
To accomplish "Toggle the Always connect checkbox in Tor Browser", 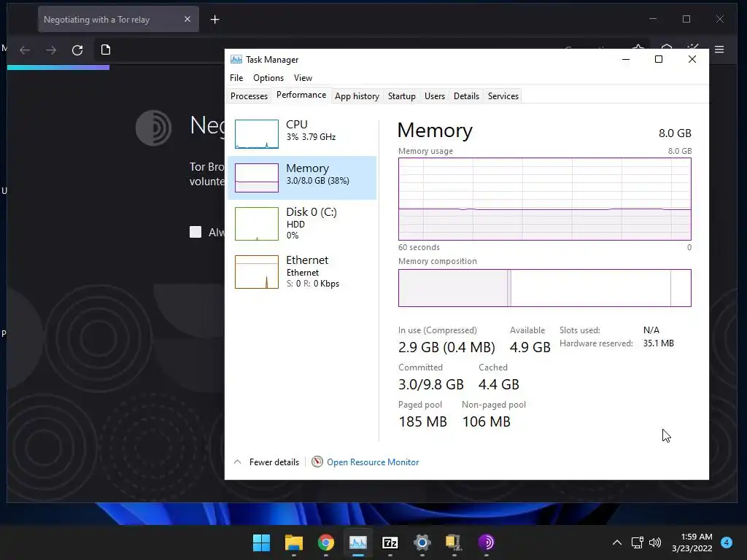I will pyautogui.click(x=196, y=232).
